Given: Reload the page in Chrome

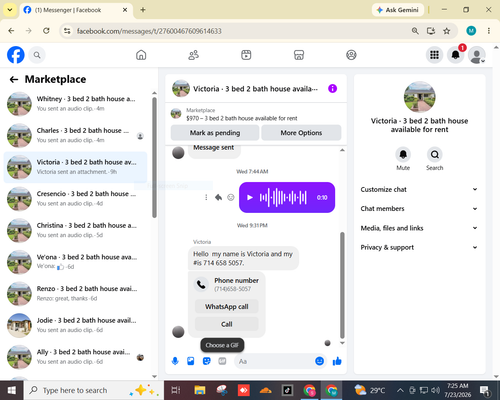Looking at the screenshot, I should [46, 31].
